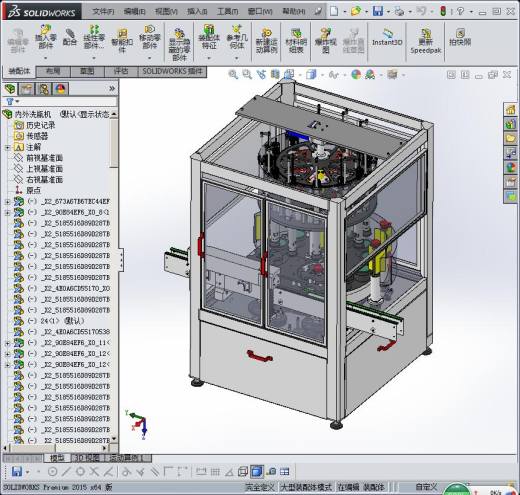This screenshot has height=495, width=520.
Task: Switch to the SOLIDWORKS 插件 tab
Action: [x=172, y=71]
